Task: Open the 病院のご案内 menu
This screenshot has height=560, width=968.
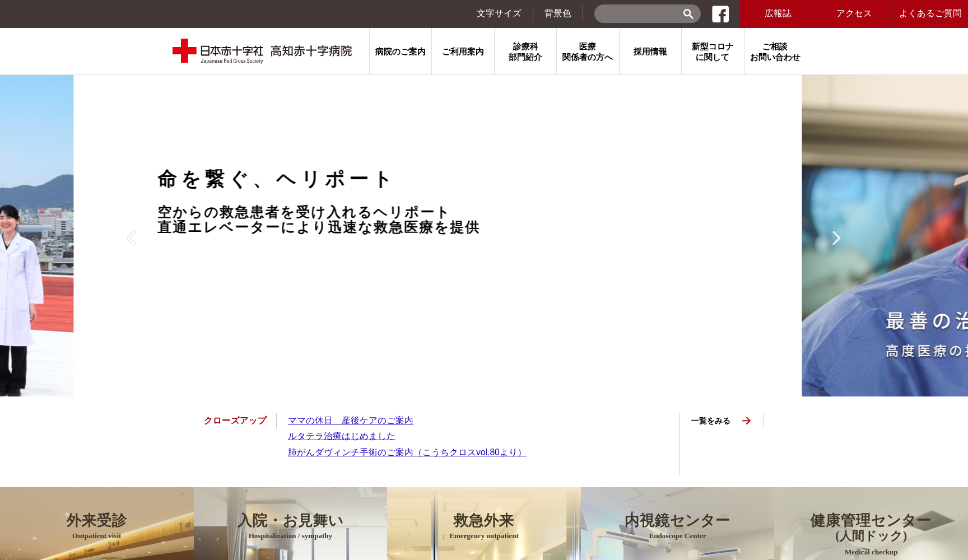Action: click(x=400, y=51)
